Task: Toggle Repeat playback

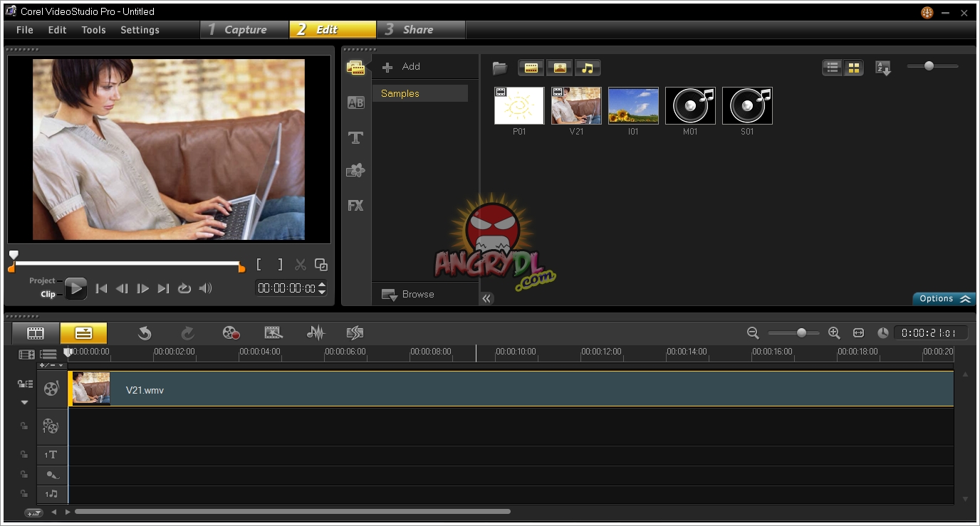Action: point(184,288)
